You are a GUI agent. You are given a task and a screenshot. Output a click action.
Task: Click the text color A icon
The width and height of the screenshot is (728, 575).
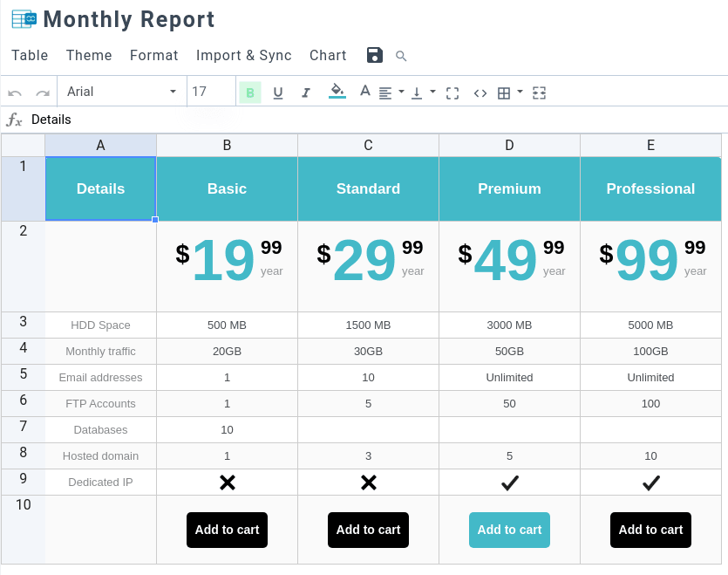pyautogui.click(x=365, y=92)
